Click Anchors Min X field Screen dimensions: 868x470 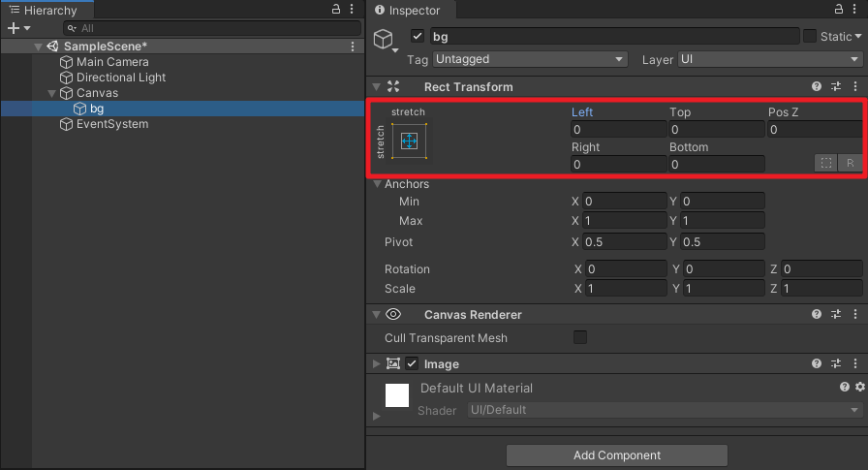click(625, 202)
